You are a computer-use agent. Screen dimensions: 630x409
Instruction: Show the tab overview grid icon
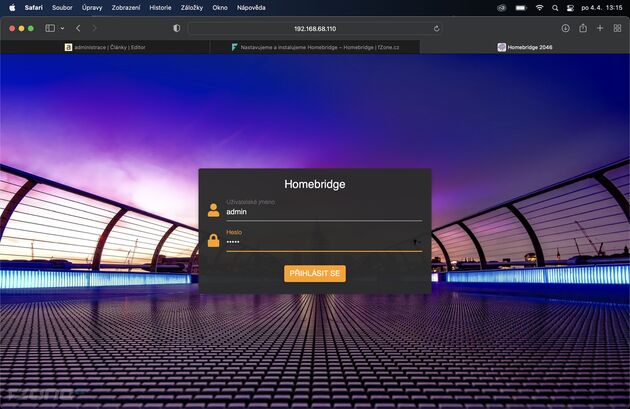click(x=617, y=28)
